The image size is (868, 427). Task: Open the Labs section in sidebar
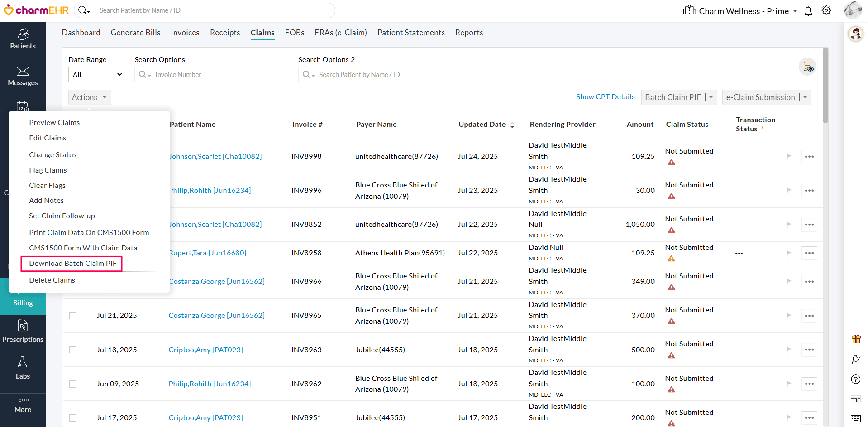pos(23,368)
